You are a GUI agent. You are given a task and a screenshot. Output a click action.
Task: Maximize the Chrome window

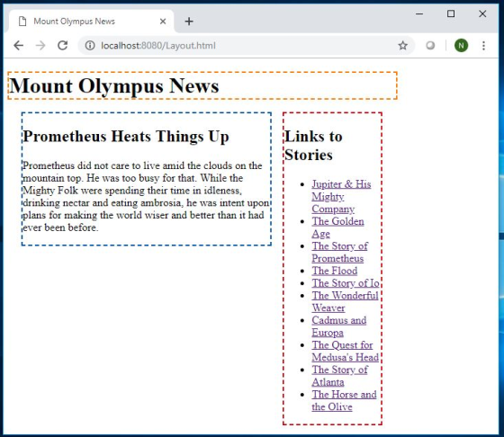451,13
